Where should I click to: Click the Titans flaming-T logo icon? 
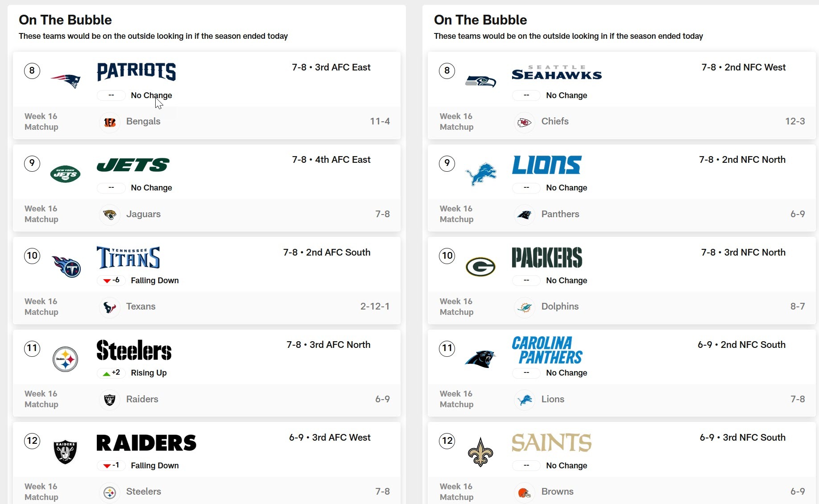(66, 267)
